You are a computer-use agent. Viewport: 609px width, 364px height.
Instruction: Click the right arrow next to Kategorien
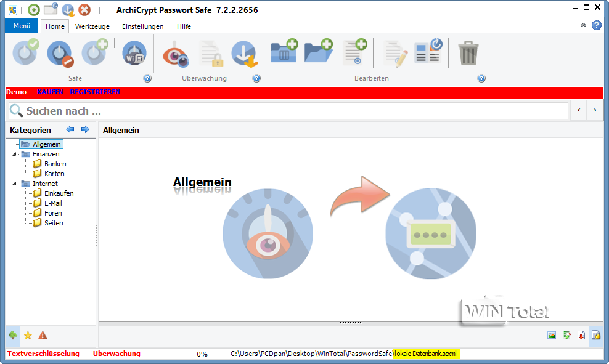coord(85,129)
